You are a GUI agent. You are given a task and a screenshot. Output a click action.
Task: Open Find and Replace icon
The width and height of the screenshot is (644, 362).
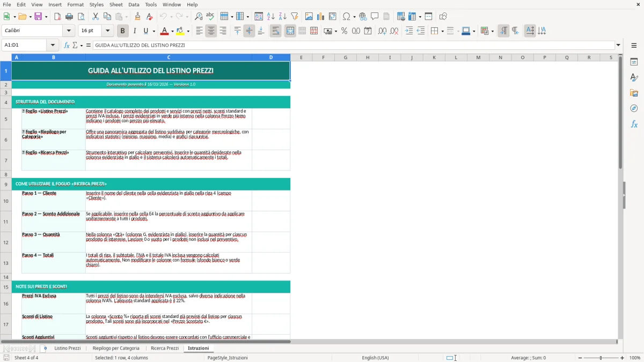tap(199, 17)
